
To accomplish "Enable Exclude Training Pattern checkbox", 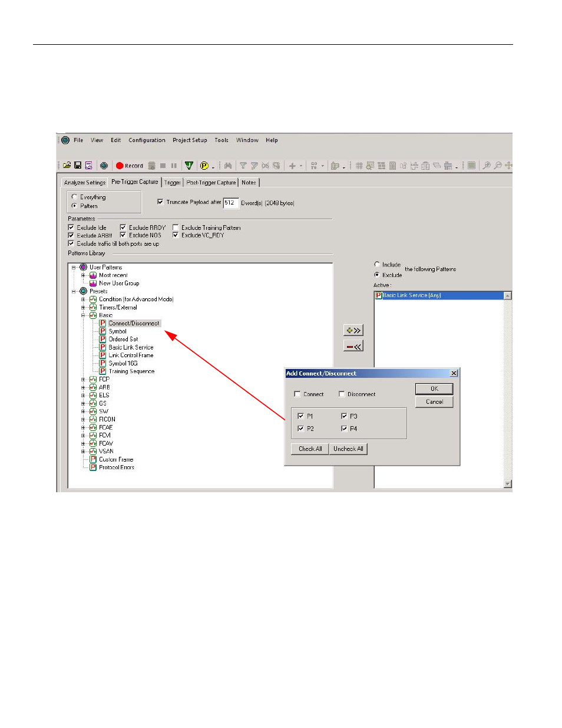I will coord(176,228).
